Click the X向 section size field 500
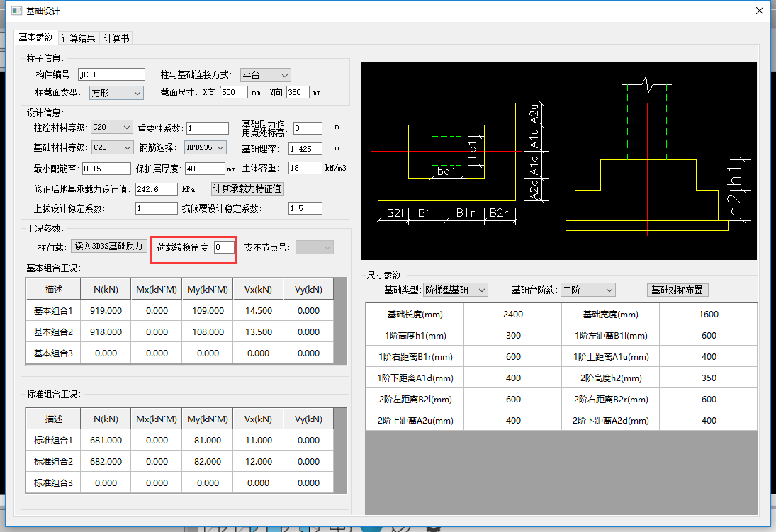Viewport: 776px width, 532px height. 234,92
